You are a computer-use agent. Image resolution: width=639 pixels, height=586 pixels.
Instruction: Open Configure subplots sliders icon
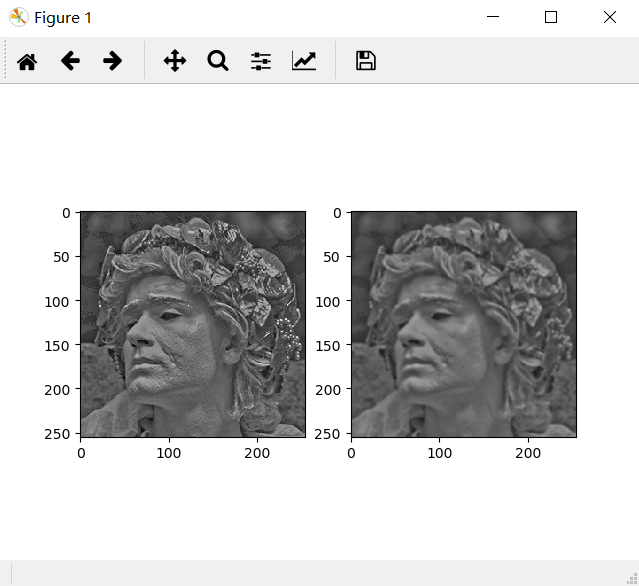(x=261, y=61)
